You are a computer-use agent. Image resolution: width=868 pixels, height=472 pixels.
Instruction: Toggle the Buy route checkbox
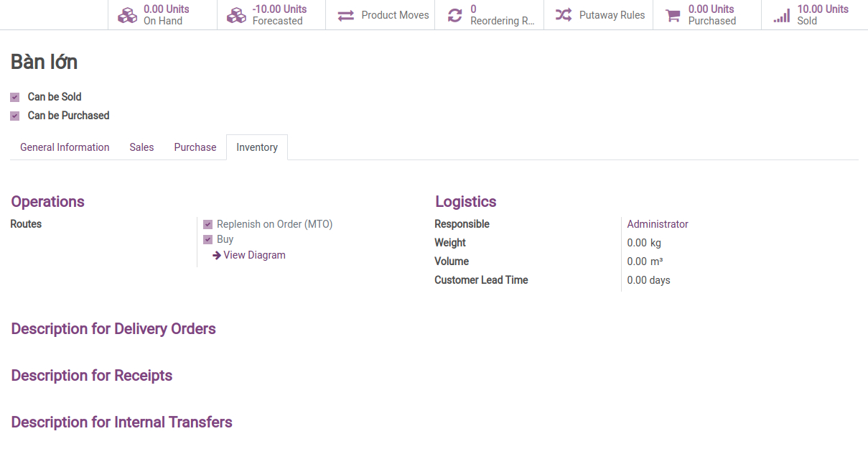point(208,239)
